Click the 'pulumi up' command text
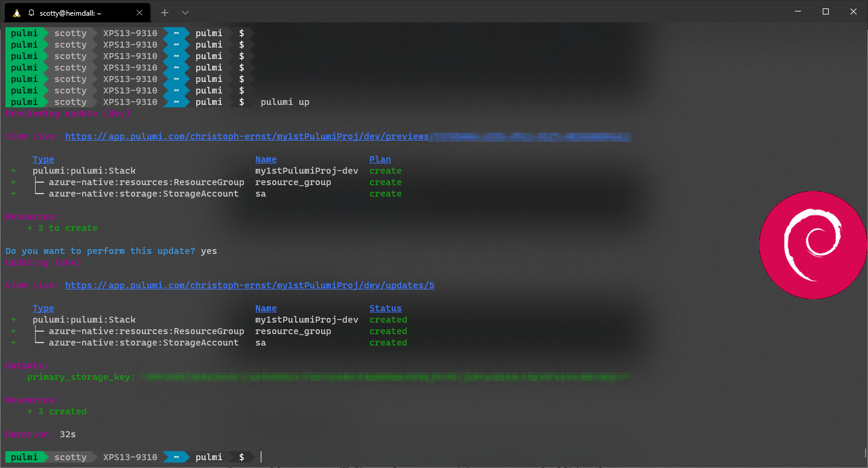The height and width of the screenshot is (468, 868). coord(285,102)
